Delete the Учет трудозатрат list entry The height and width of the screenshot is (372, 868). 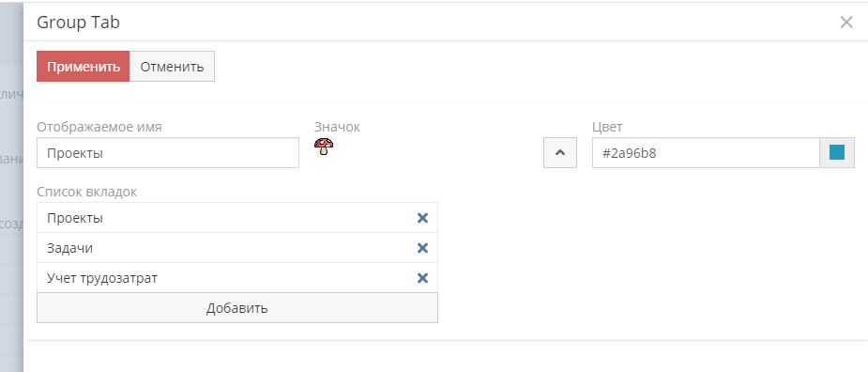coord(422,278)
